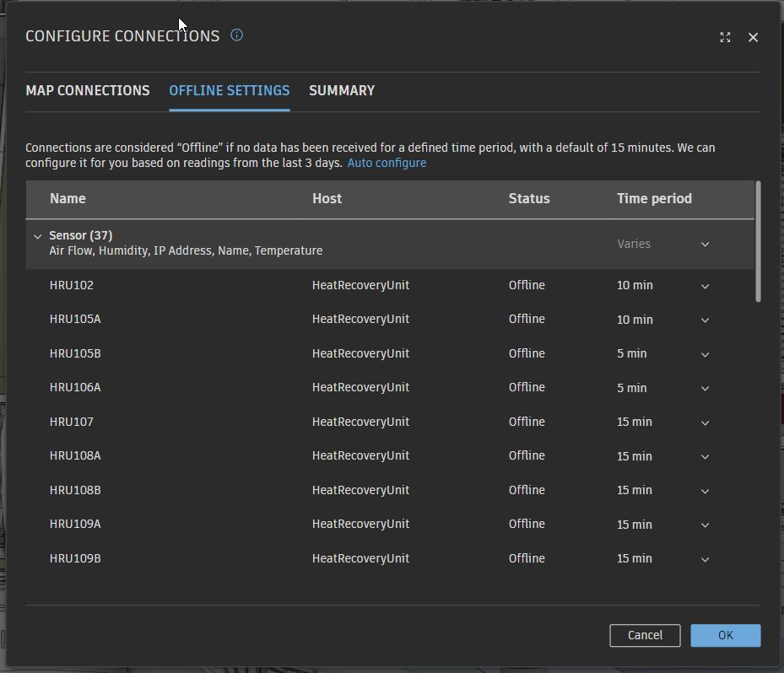The height and width of the screenshot is (673, 784).
Task: Open HRU106A time period dropdown
Action: pyautogui.click(x=705, y=388)
